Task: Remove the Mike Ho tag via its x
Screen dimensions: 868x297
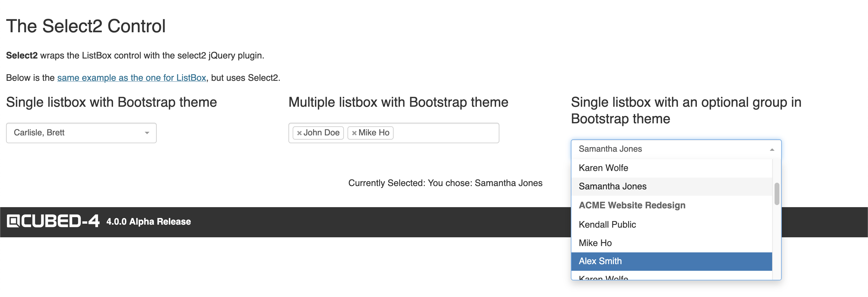Action: pos(354,133)
